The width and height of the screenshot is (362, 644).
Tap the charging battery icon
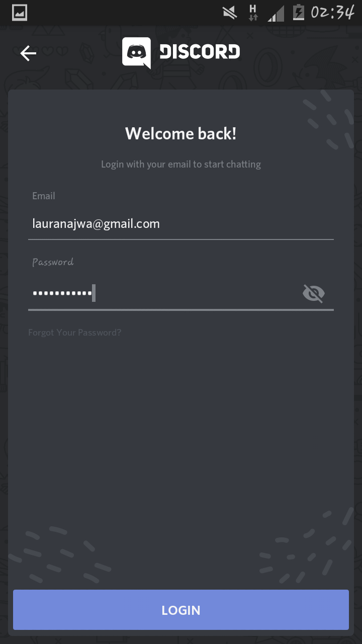[x=299, y=12]
